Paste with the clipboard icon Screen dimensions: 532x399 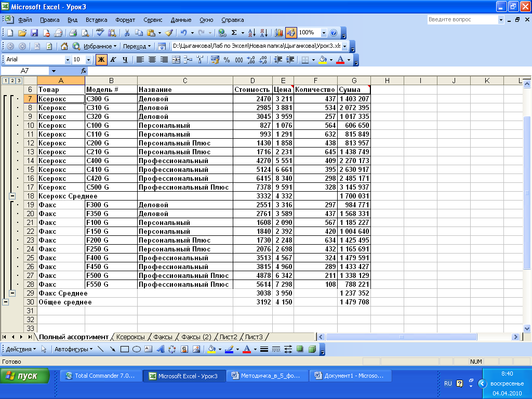pyautogui.click(x=151, y=33)
